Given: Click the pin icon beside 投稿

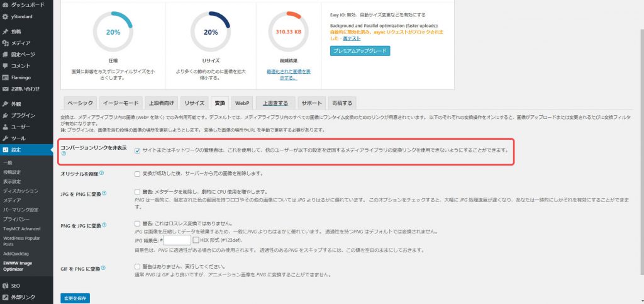Looking at the screenshot, I should coord(6,31).
